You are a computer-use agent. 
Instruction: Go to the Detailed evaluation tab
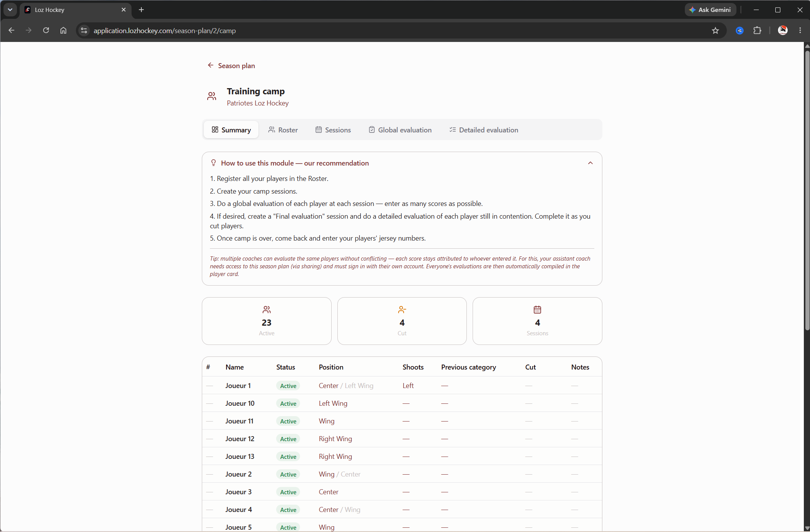484,130
